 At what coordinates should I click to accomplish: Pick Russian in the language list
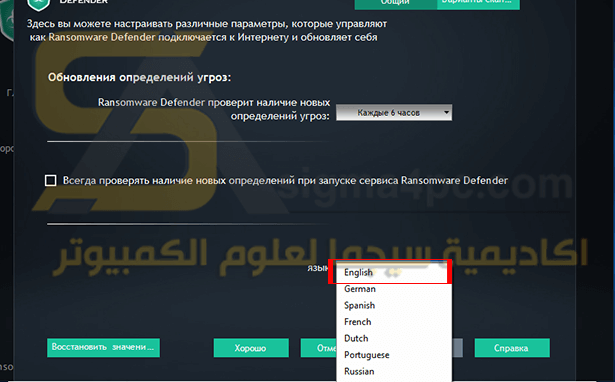[394, 371]
